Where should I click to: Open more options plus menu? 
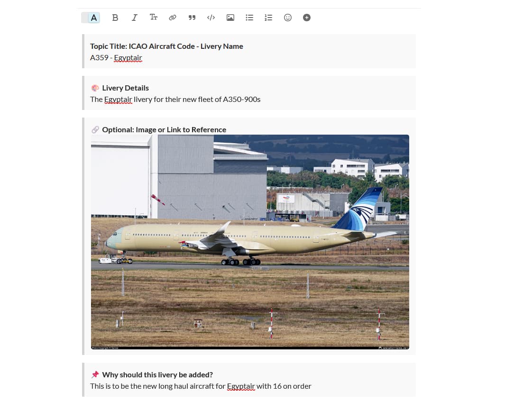307,18
